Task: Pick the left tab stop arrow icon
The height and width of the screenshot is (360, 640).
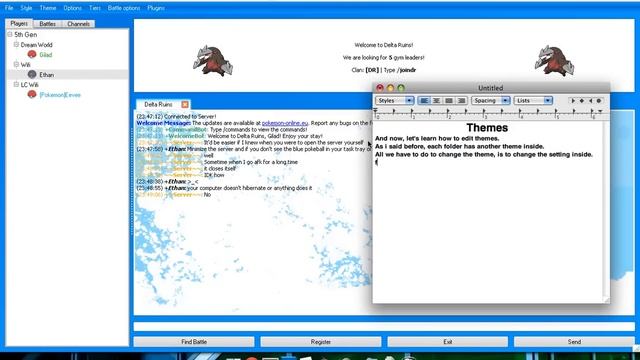Action: tap(573, 100)
